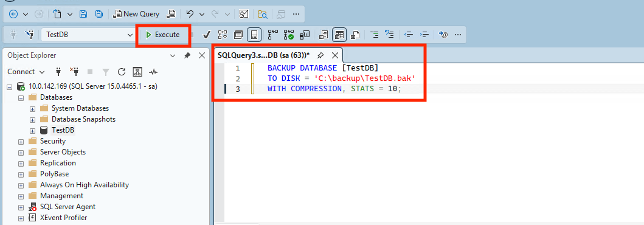Click Specify Values for Template Parameters

(443, 35)
